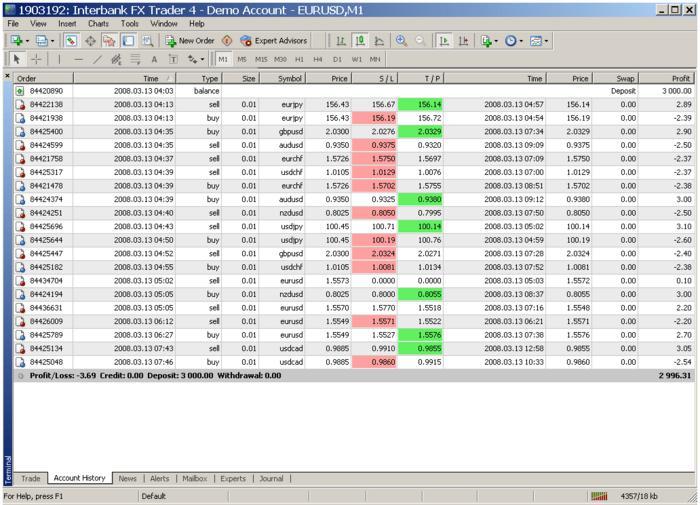Open the templates dropdown
This screenshot has width=700, height=505.
pyautogui.click(x=548, y=41)
